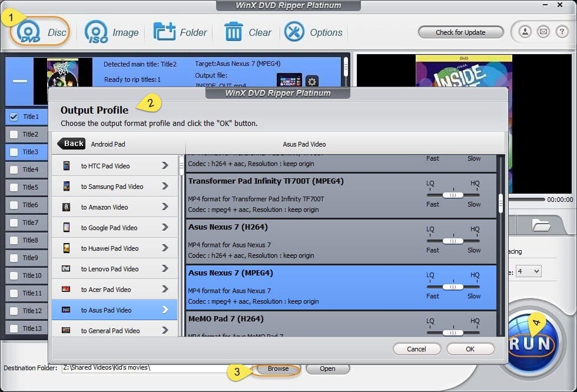Check the Title7 checkbox

14,223
